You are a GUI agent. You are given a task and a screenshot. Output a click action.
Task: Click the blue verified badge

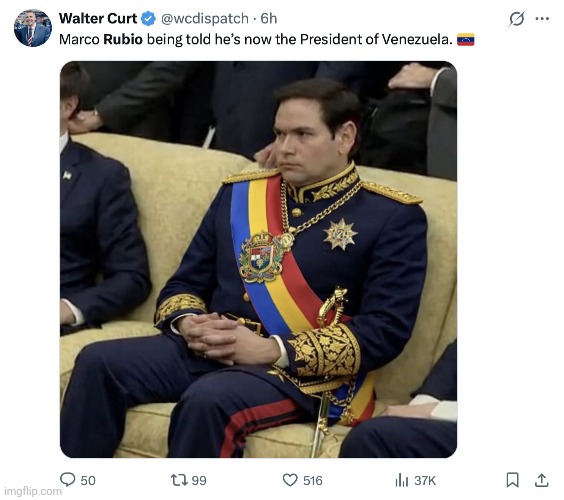click(148, 19)
